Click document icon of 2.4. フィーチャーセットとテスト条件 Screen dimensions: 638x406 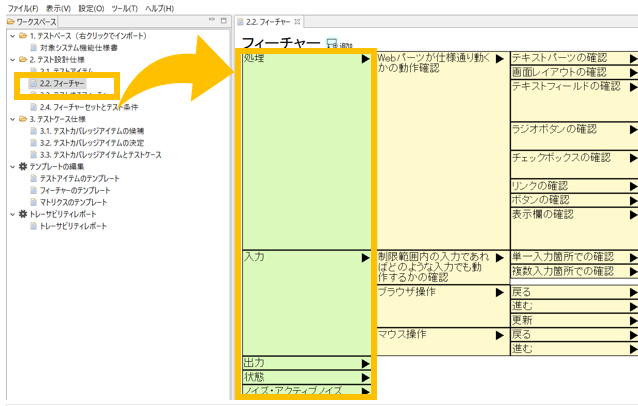click(x=34, y=107)
